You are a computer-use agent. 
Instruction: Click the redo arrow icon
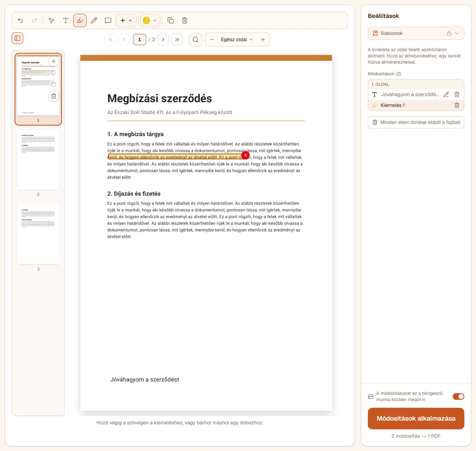point(34,20)
